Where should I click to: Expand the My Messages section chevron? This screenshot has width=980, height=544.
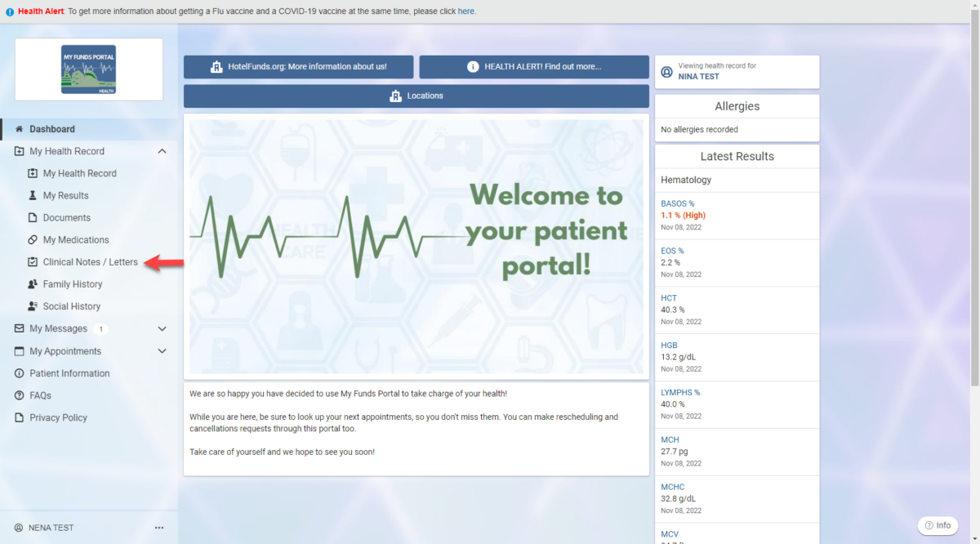click(x=162, y=328)
